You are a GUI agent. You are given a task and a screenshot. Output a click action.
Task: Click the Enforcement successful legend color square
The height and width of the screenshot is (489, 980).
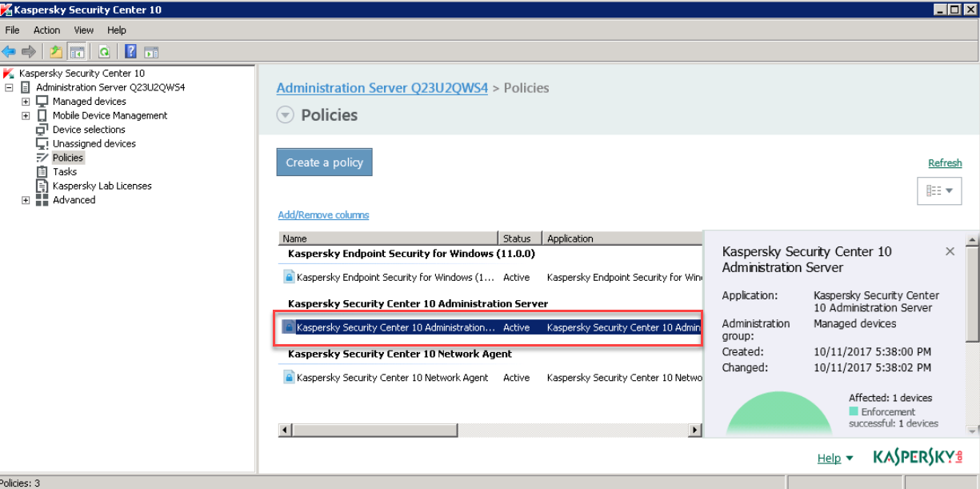(854, 411)
